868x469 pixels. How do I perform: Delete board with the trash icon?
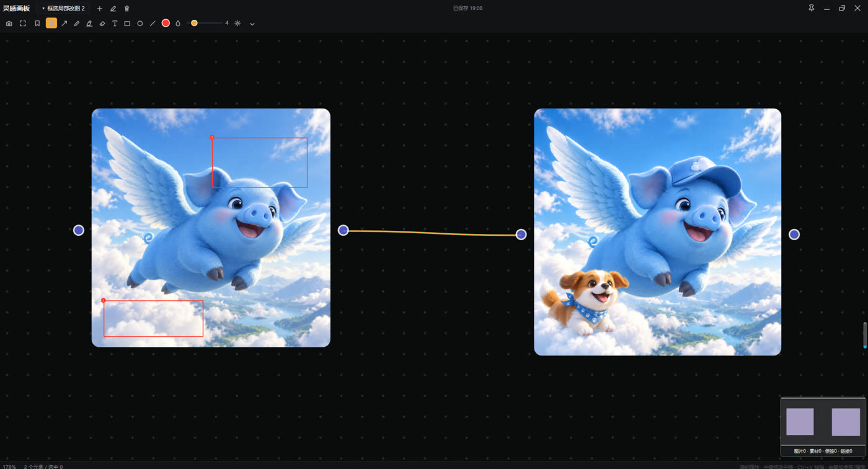(x=127, y=9)
